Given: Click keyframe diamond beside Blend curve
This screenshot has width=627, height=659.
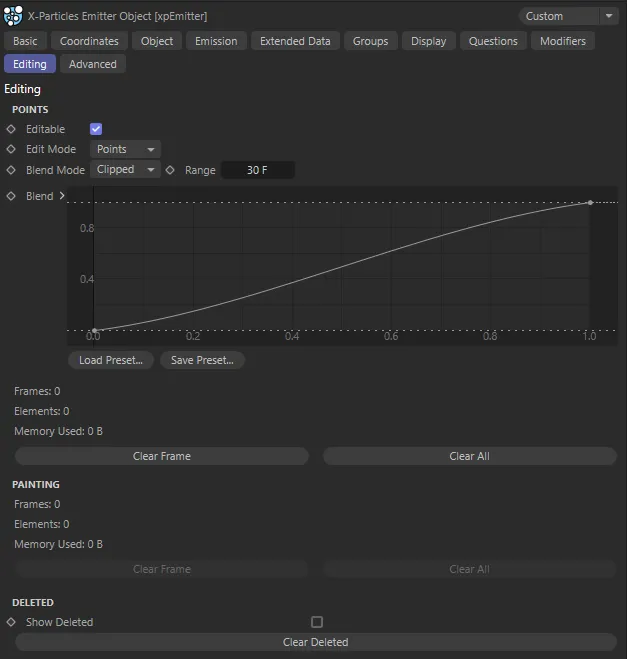Looking at the screenshot, I should point(11,196).
